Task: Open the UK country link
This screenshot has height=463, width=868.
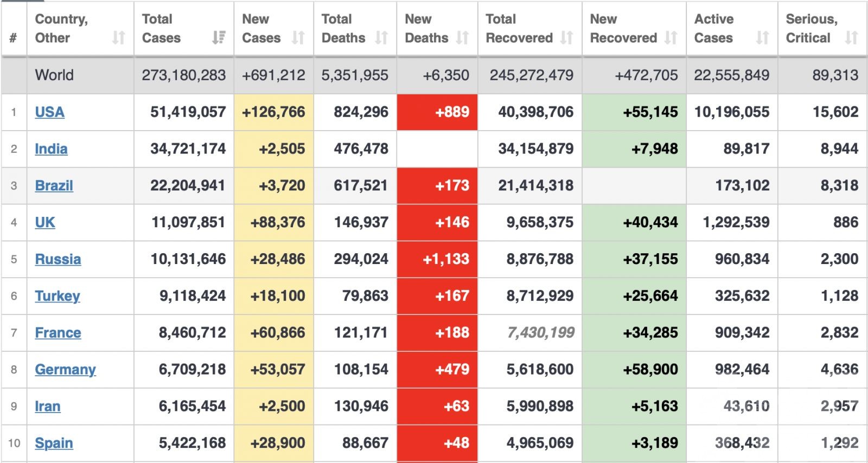Action: [x=45, y=222]
